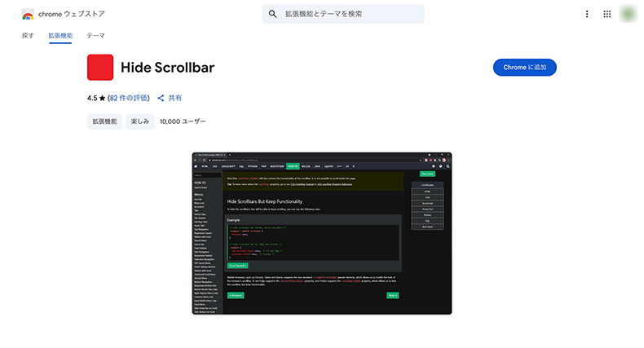Click the red Hide Scrollbar extension icon
The width and height of the screenshot is (644, 348).
click(x=100, y=68)
